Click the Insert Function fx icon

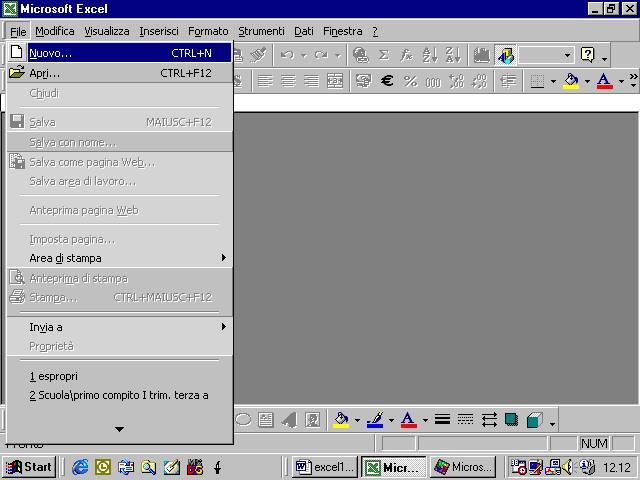point(406,55)
